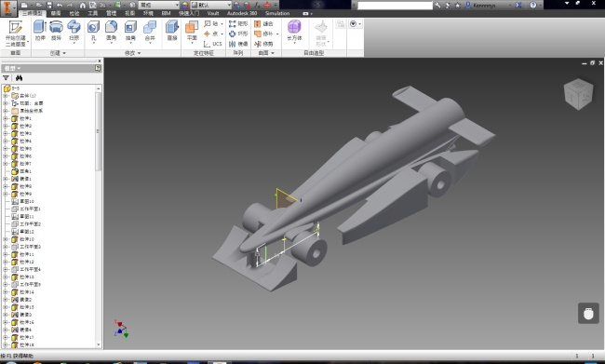
Task: Open the 修改 panel dropdown
Action: (132, 53)
